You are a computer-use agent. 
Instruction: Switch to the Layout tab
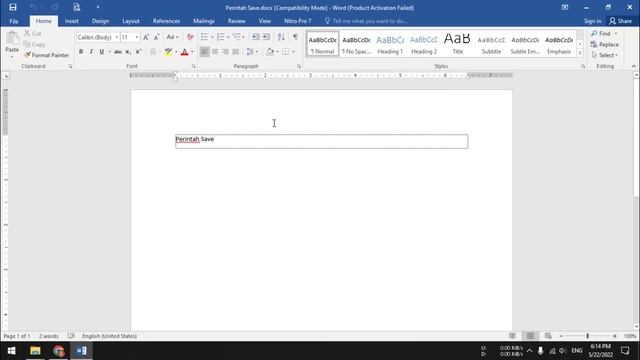tap(131, 21)
